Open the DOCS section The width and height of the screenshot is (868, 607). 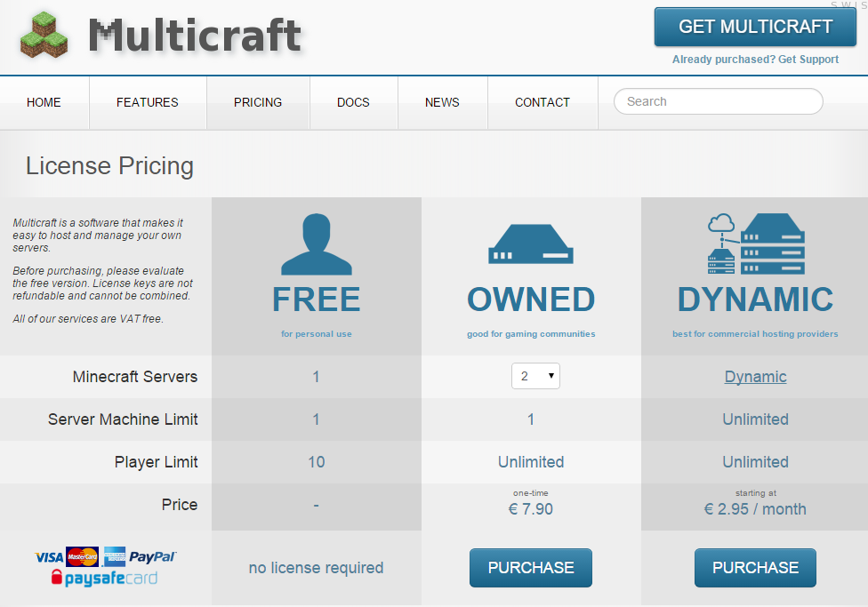[353, 102]
